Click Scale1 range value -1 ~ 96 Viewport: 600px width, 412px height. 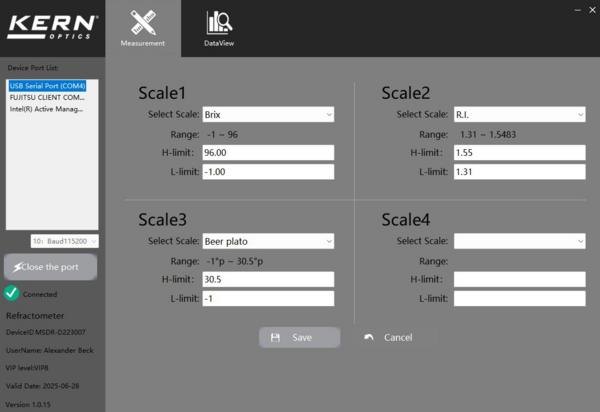click(x=222, y=135)
